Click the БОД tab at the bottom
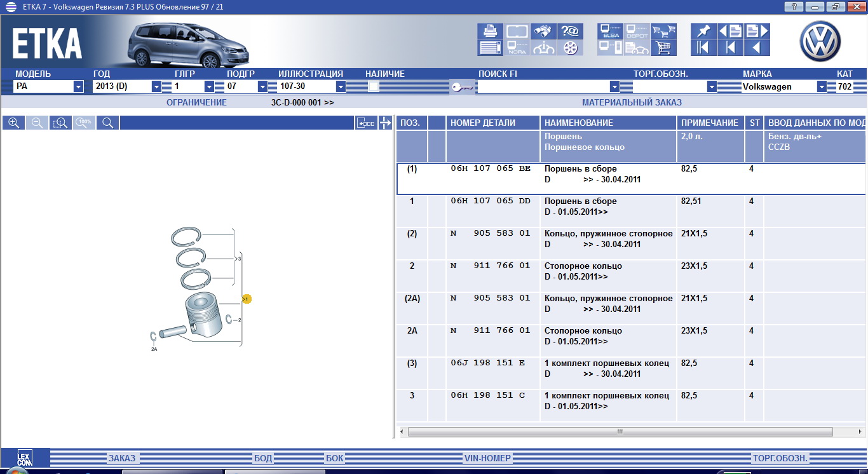The image size is (868, 474). point(263,458)
